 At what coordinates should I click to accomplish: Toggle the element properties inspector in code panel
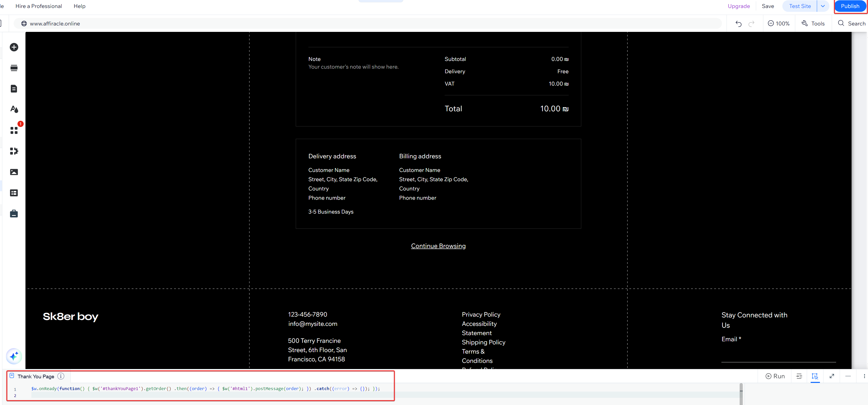815,376
